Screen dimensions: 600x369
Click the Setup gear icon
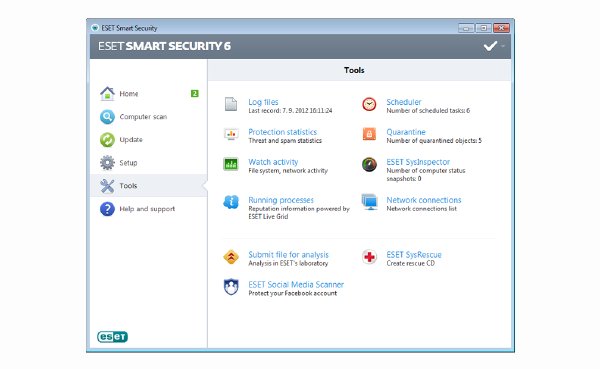pos(107,163)
